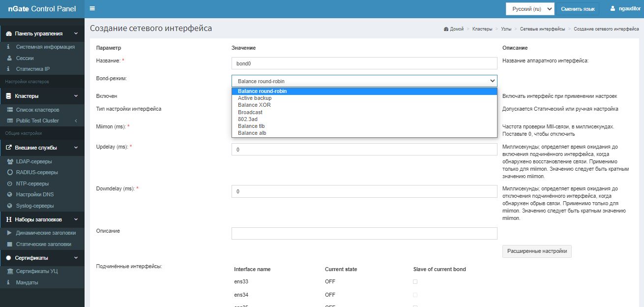Click the flag icon beside Настройки DNS
The height and width of the screenshot is (307, 644).
tap(10, 194)
